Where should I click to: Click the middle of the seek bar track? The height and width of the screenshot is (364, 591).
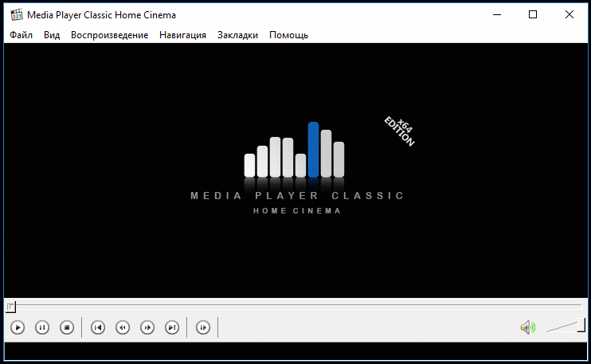pos(295,307)
